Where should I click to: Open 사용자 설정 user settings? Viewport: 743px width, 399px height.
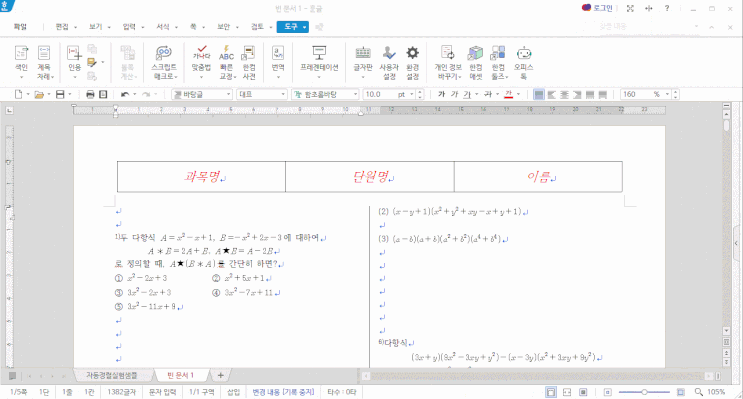389,62
